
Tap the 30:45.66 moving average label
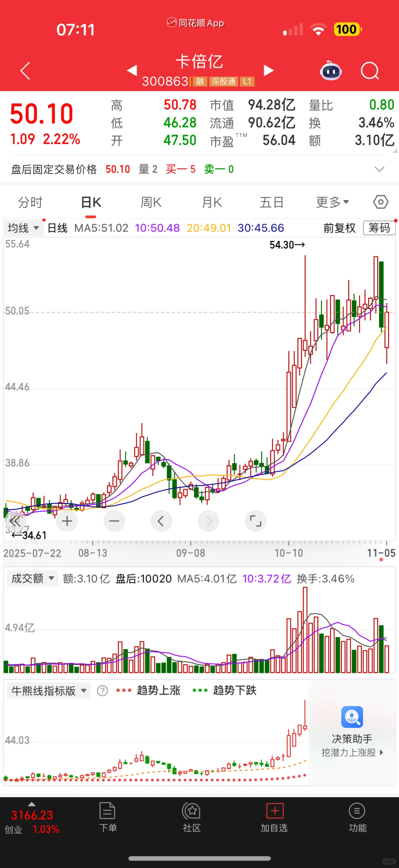click(261, 228)
